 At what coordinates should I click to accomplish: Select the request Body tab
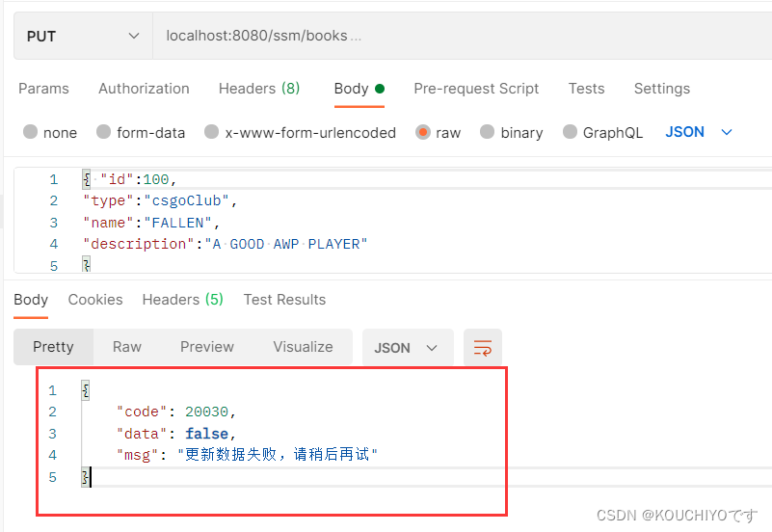(x=359, y=89)
